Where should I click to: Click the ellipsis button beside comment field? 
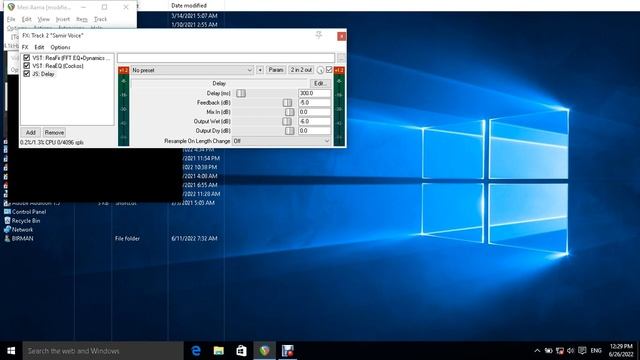341,58
